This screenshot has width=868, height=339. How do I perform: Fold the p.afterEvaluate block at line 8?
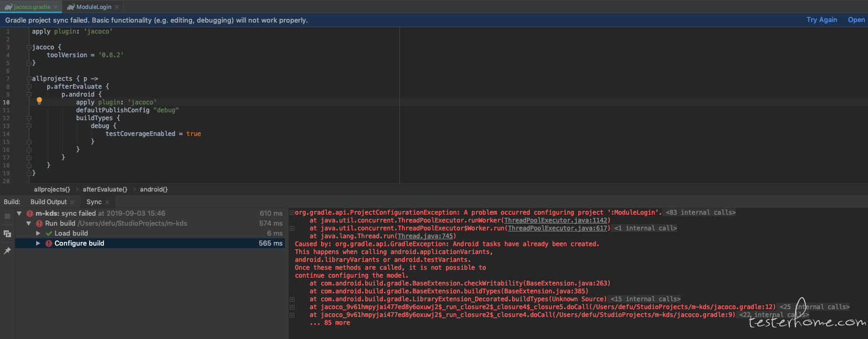[29, 87]
